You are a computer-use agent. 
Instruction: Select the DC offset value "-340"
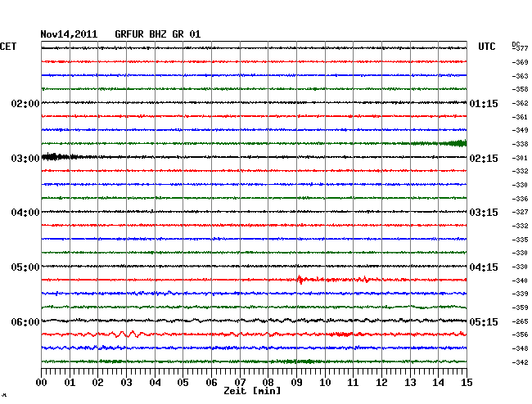point(520,281)
